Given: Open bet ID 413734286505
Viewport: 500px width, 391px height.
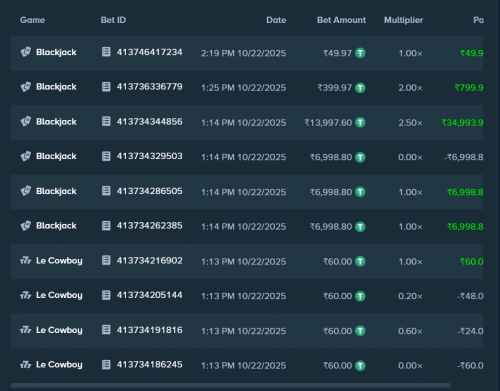Looking at the screenshot, I should [x=149, y=191].
